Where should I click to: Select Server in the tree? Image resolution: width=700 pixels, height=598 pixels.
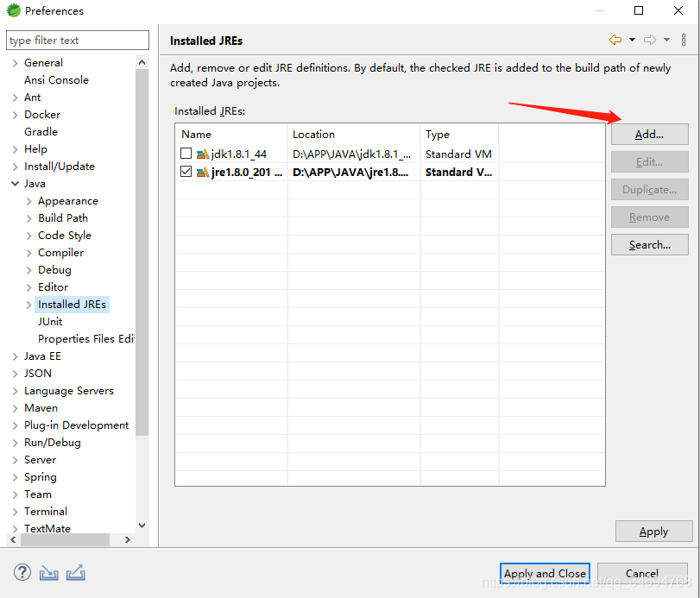(41, 460)
